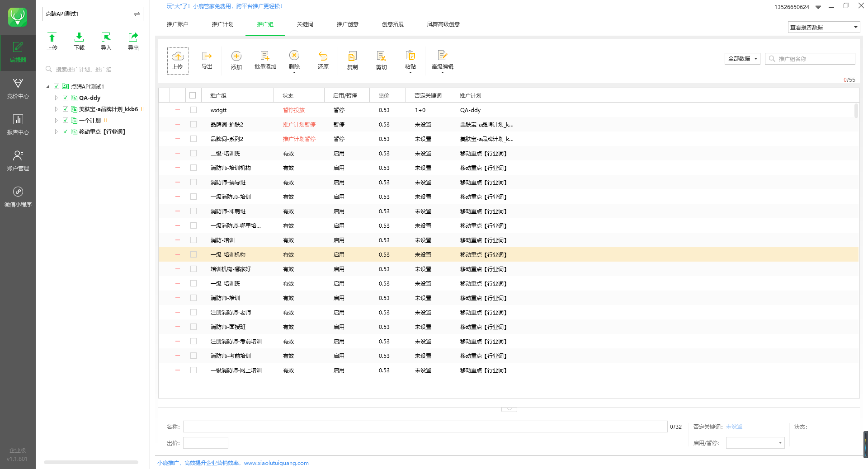Click the left panel horizontal scrollbar

click(91, 462)
